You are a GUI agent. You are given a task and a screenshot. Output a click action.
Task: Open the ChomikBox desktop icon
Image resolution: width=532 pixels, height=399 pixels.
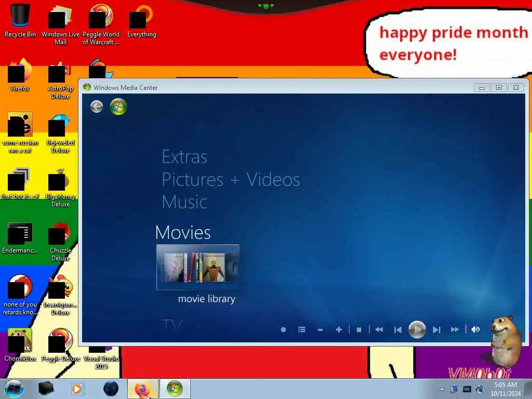pyautogui.click(x=20, y=345)
